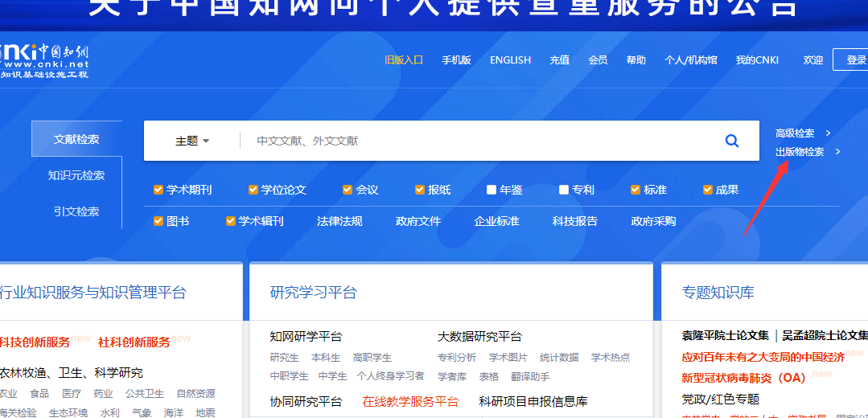Open 帮助 in top navigation
This screenshot has height=418, width=868.
(x=636, y=60)
